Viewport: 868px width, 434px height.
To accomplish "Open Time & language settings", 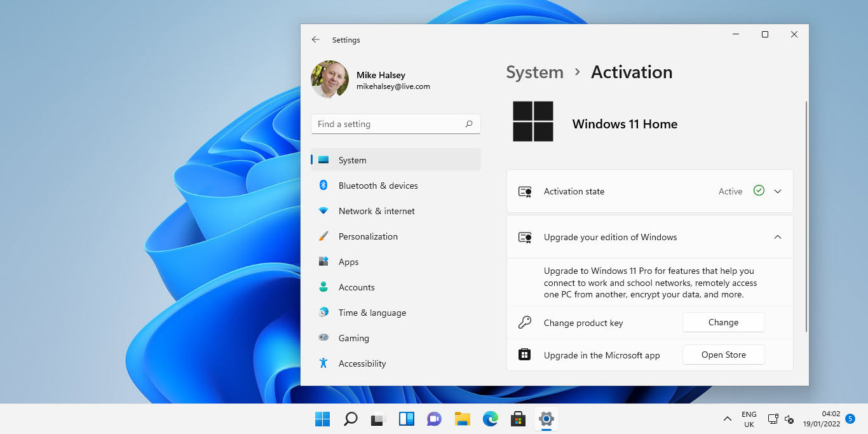I will pos(372,312).
